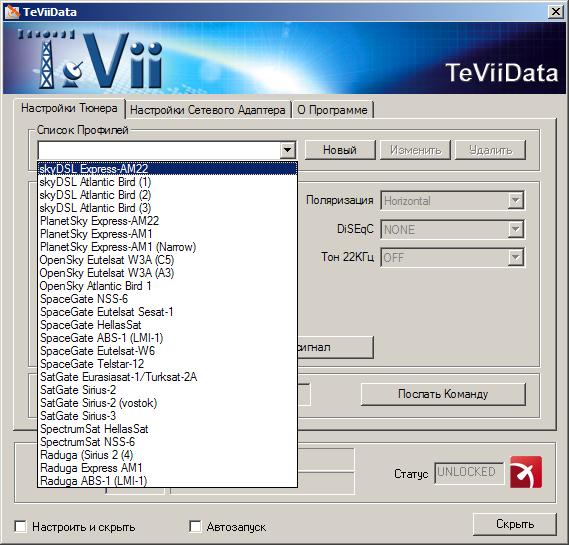Select SpaceGate Eutelsat Sesat-1 profile
Image resolution: width=569 pixels, height=545 pixels.
pos(167,312)
